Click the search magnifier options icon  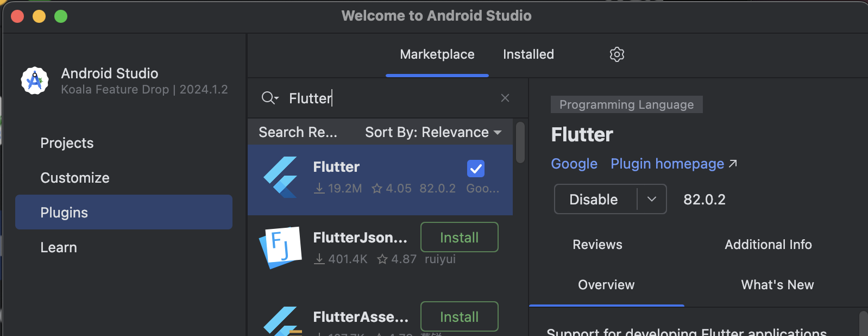270,98
